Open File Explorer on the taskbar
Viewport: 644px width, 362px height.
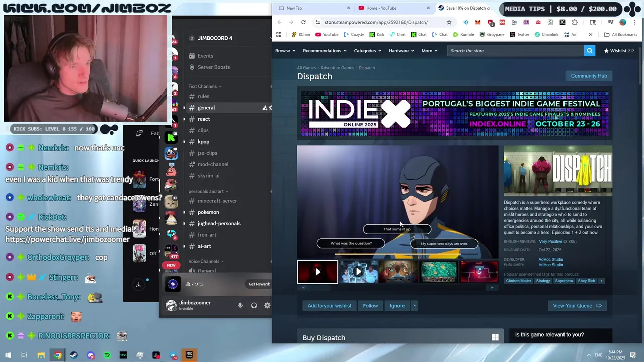coord(41,355)
